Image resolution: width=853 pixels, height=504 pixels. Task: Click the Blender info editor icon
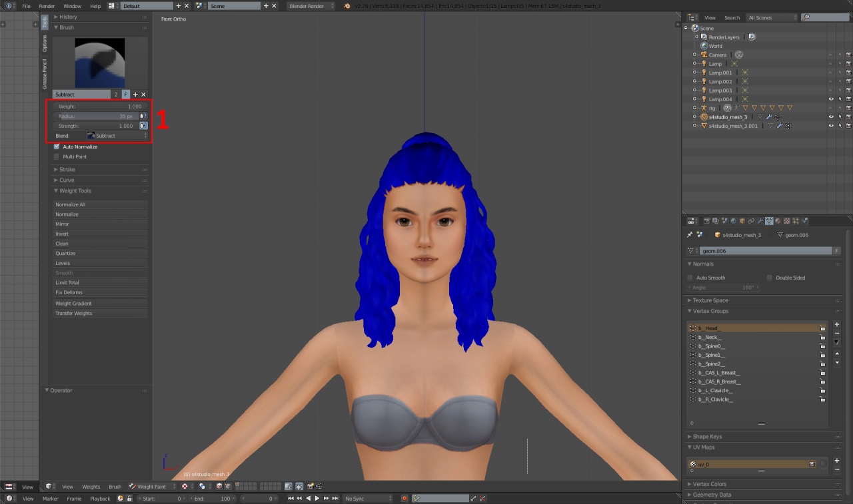pyautogui.click(x=9, y=5)
